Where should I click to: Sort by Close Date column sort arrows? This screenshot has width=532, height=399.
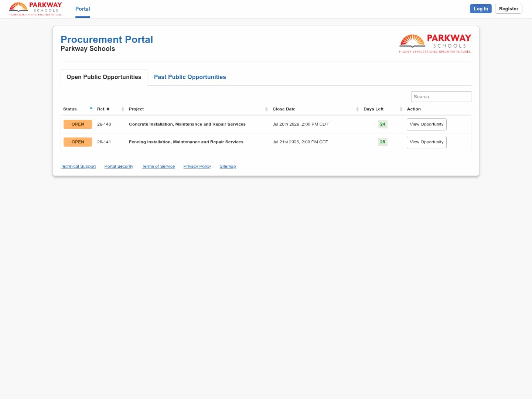(357, 109)
